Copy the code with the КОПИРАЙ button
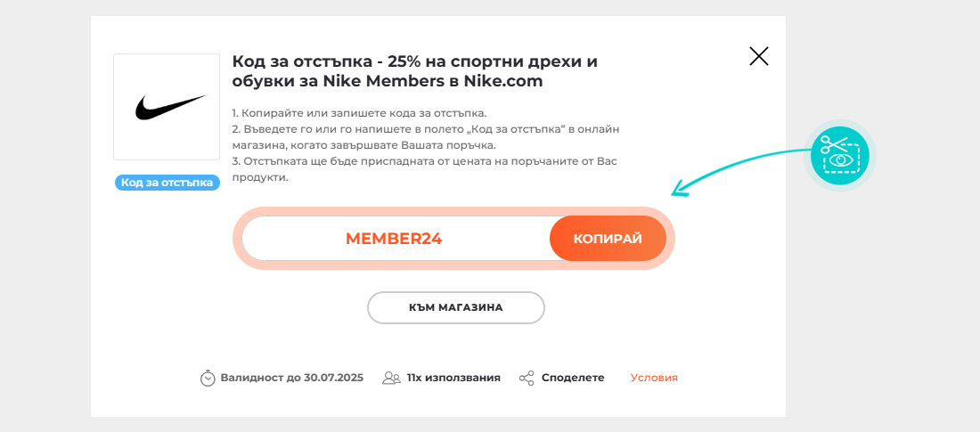 [x=608, y=238]
